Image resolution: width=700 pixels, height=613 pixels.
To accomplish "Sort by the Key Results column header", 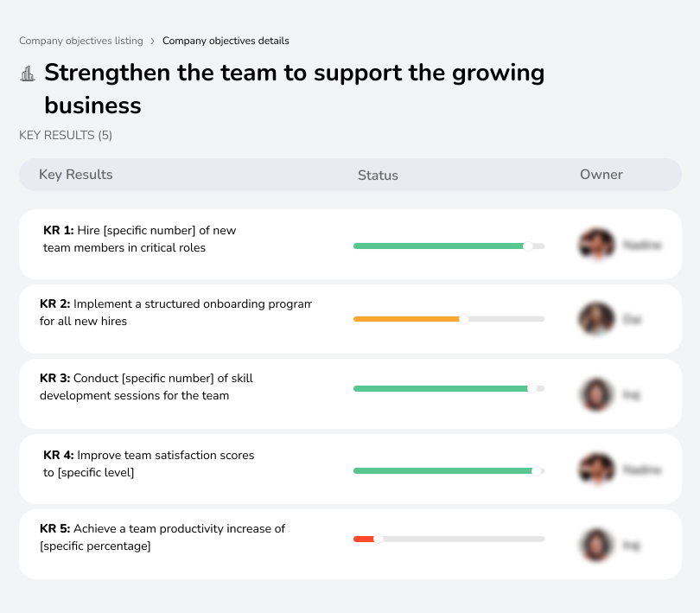I will [75, 175].
